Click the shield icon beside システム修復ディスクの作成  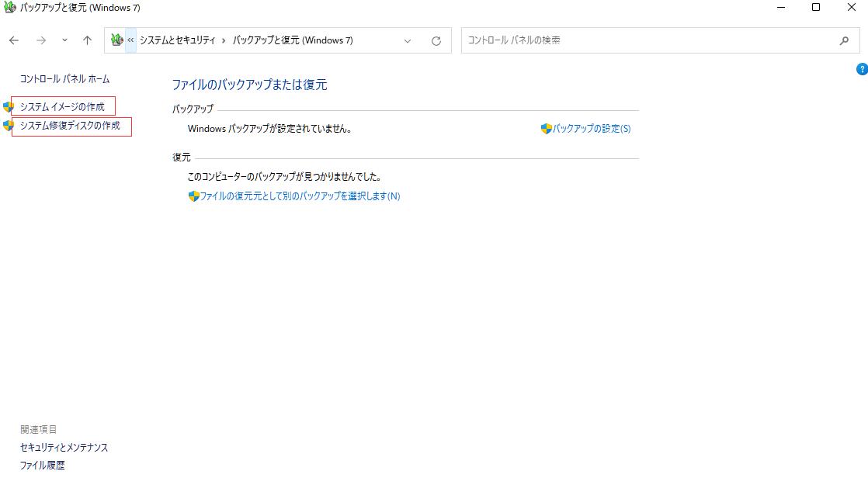tap(9, 126)
